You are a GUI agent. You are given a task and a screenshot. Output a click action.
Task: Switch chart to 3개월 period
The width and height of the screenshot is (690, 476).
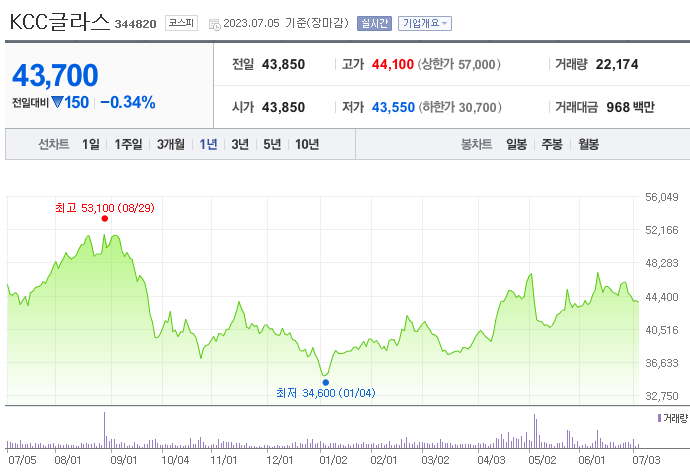point(171,144)
